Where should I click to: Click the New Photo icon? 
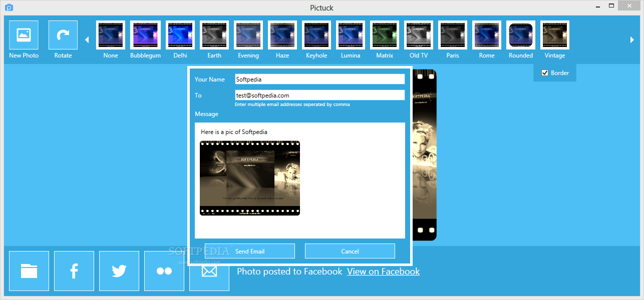pos(24,35)
